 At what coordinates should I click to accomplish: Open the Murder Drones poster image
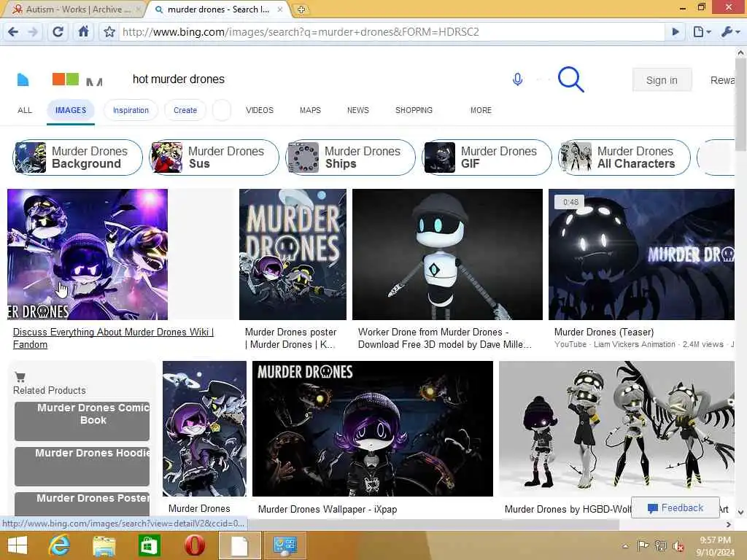293,254
